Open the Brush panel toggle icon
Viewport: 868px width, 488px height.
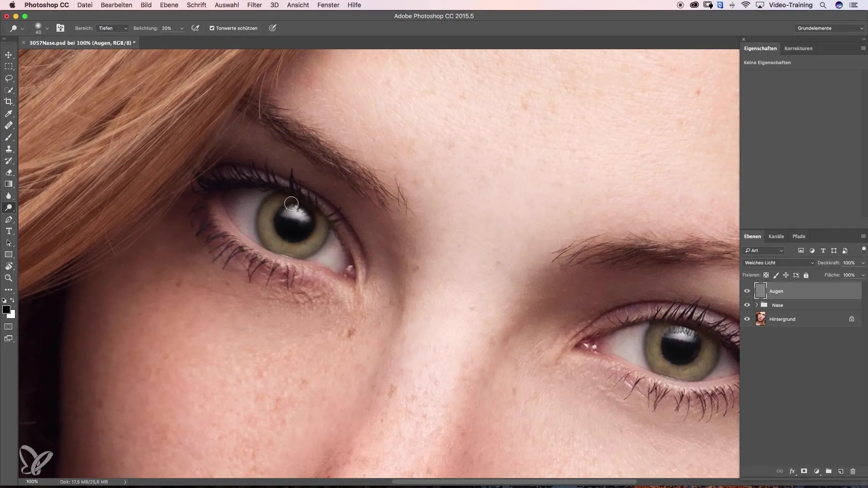tap(60, 28)
